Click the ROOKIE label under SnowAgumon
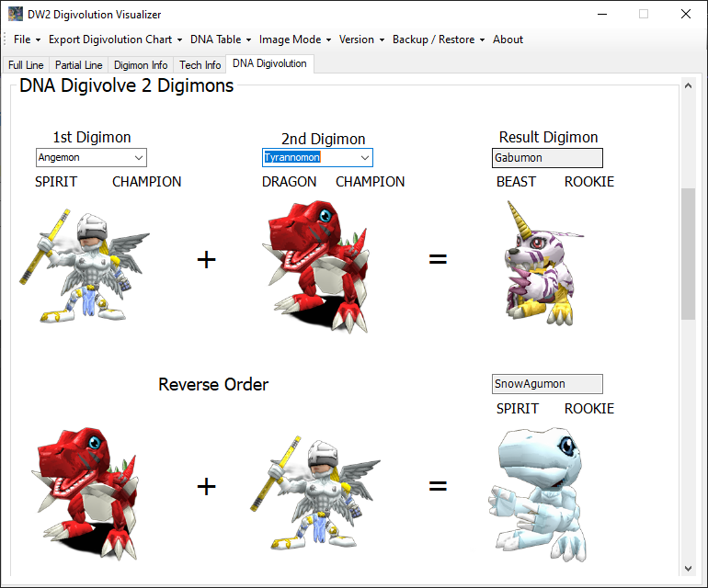The image size is (708, 588). click(x=589, y=409)
